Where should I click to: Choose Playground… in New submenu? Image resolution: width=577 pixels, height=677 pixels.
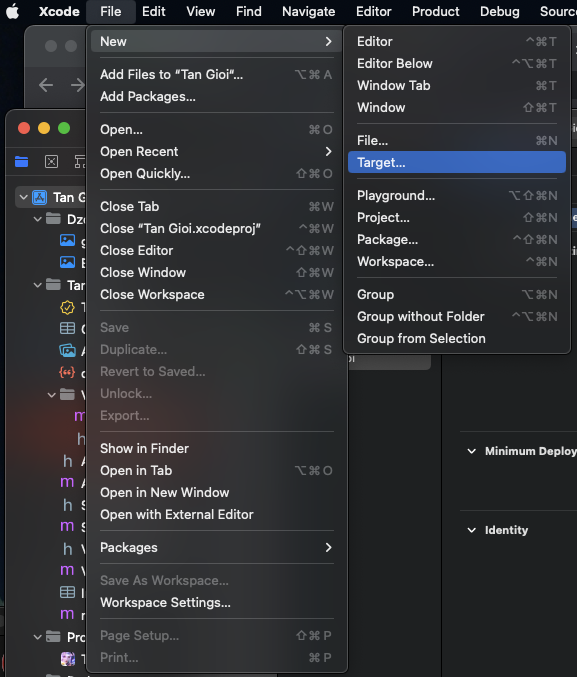457,196
